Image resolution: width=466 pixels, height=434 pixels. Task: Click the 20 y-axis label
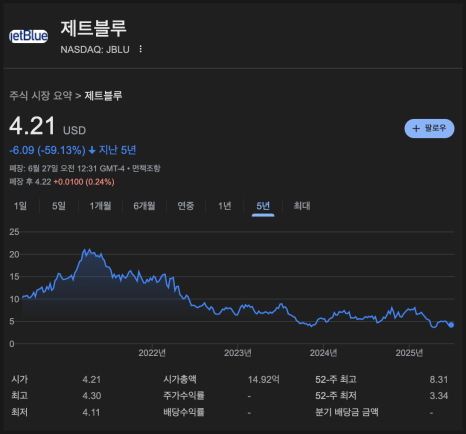[x=14, y=255]
